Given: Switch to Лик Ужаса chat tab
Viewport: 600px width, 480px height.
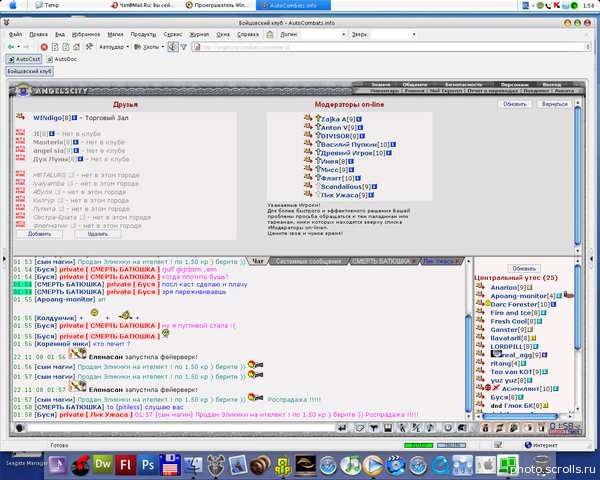Looking at the screenshot, I should (x=438, y=261).
